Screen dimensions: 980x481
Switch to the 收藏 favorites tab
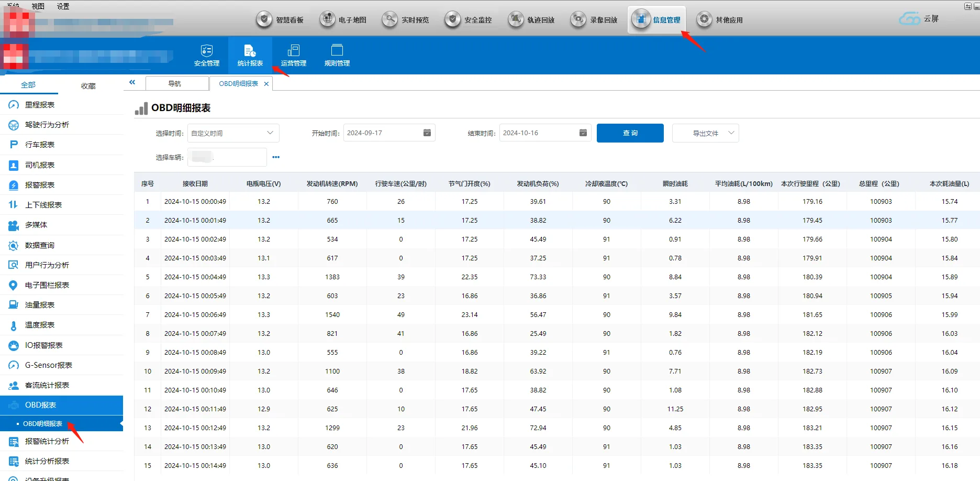point(88,86)
